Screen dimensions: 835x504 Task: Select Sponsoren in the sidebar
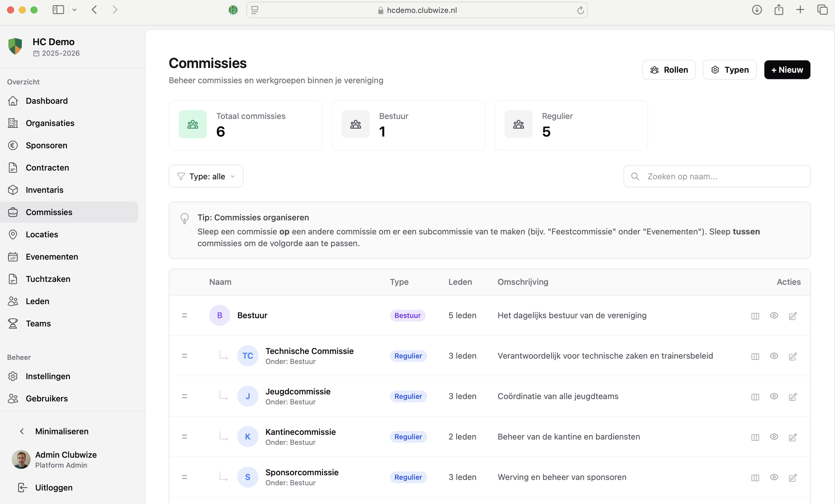click(x=46, y=145)
